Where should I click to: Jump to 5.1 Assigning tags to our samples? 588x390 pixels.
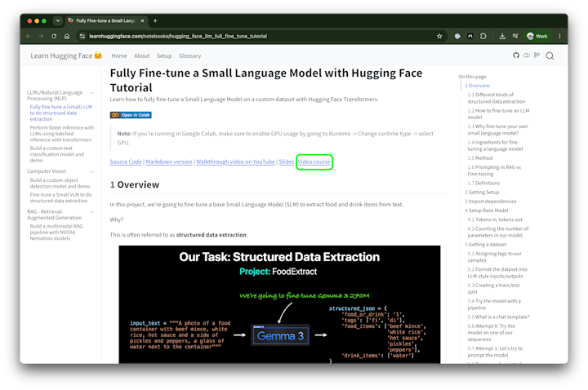(495, 257)
